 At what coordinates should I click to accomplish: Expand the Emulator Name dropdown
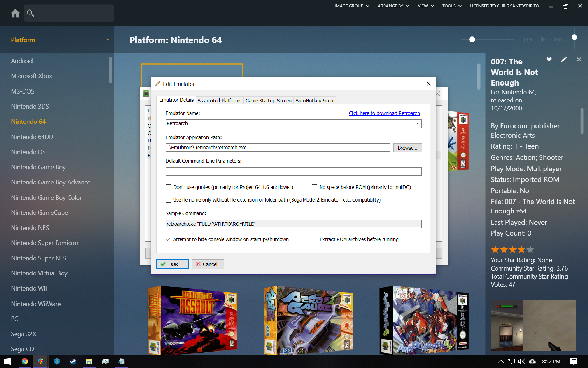[x=418, y=123]
